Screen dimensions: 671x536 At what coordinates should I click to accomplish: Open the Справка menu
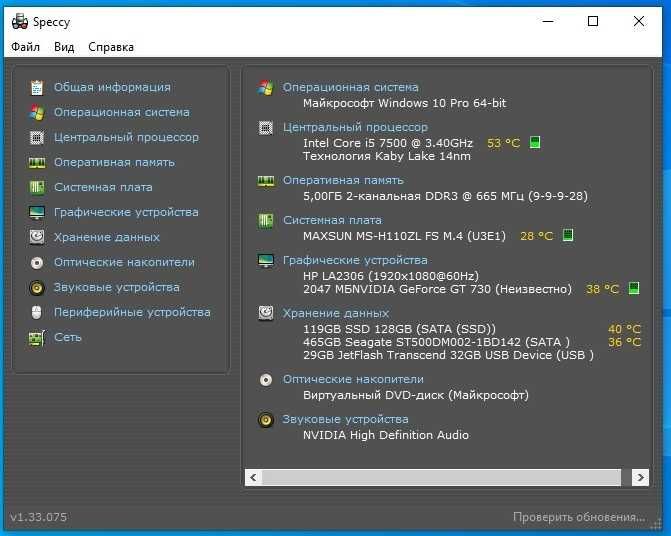point(111,47)
